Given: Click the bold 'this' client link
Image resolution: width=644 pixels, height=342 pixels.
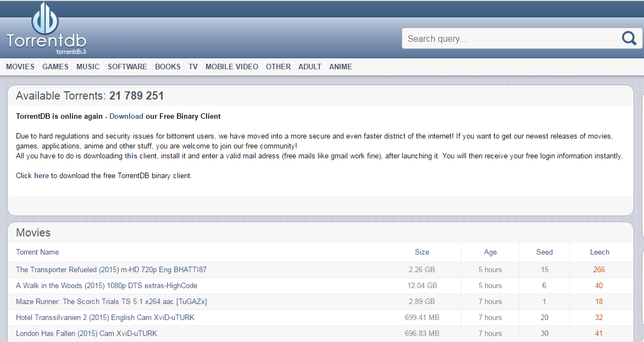Looking at the screenshot, I should (131, 156).
